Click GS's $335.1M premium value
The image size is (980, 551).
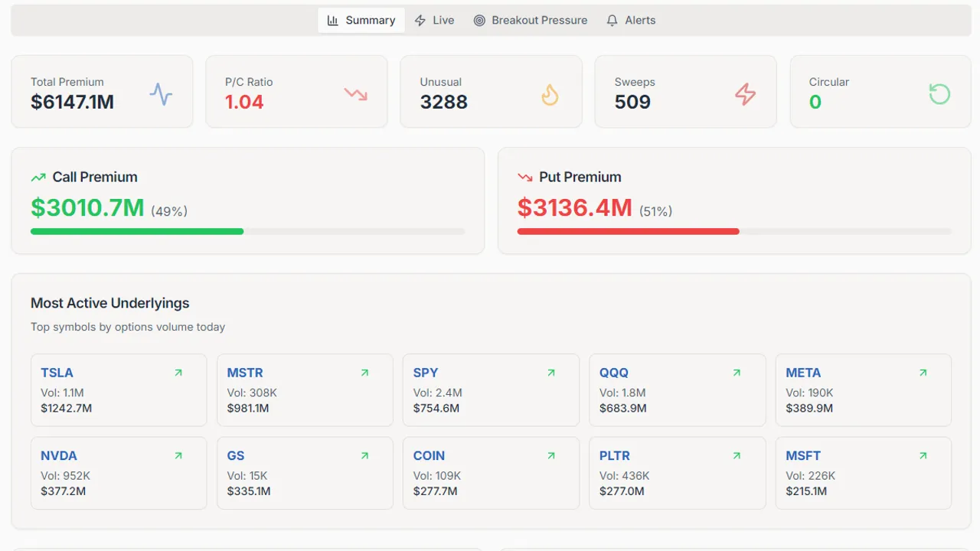tap(249, 491)
